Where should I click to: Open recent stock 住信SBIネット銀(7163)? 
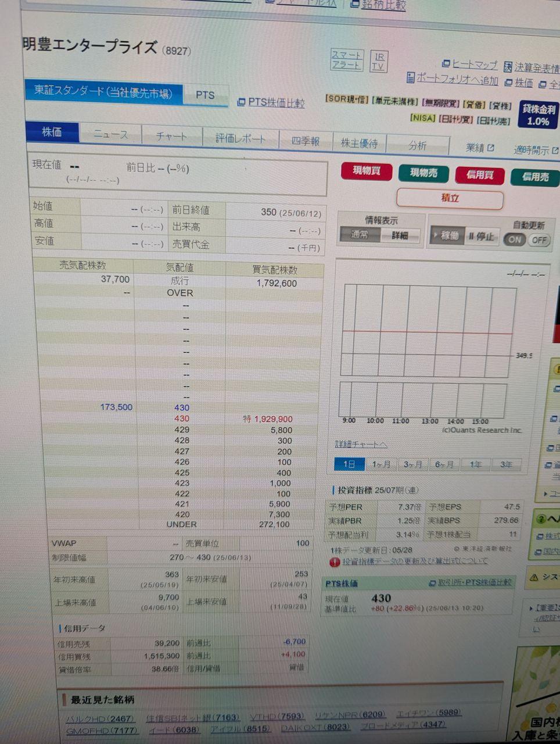(x=192, y=717)
